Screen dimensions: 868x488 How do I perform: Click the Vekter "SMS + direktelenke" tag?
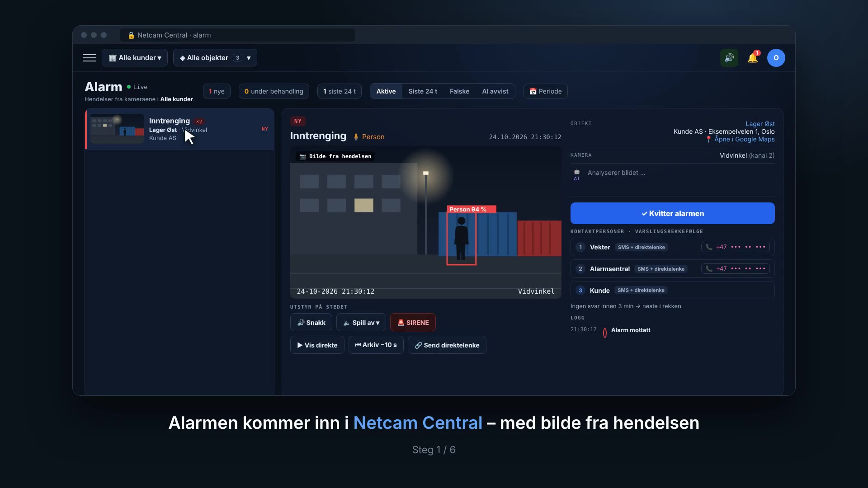(641, 247)
